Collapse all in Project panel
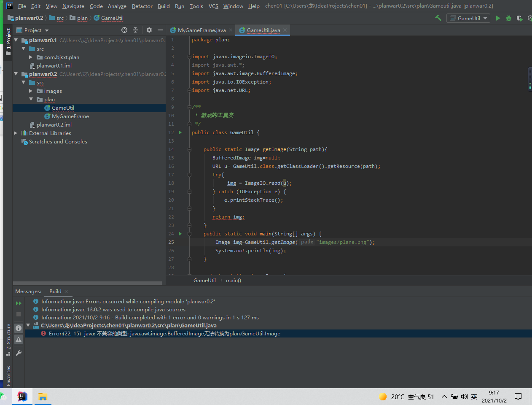This screenshot has width=532, height=405. (135, 30)
